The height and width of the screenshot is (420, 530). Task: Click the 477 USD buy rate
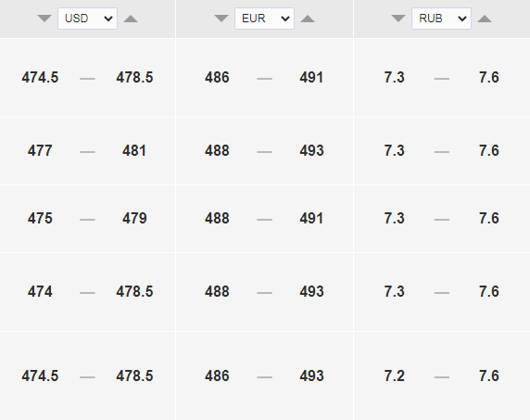40,151
